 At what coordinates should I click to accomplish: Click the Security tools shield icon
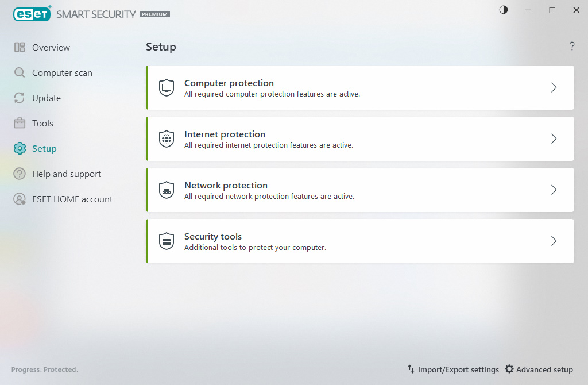point(167,241)
